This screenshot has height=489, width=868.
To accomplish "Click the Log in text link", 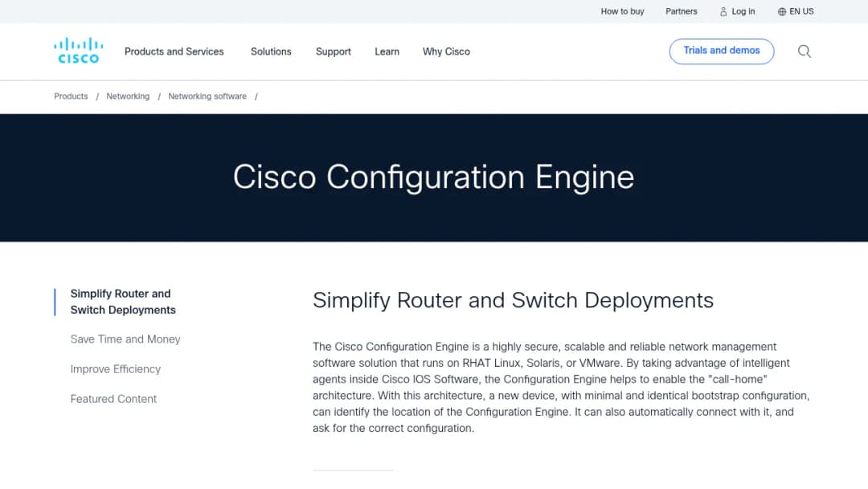I will coord(743,11).
